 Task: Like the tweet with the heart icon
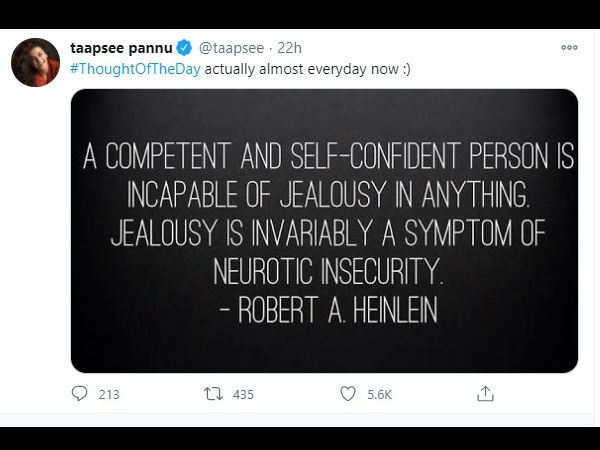(347, 394)
